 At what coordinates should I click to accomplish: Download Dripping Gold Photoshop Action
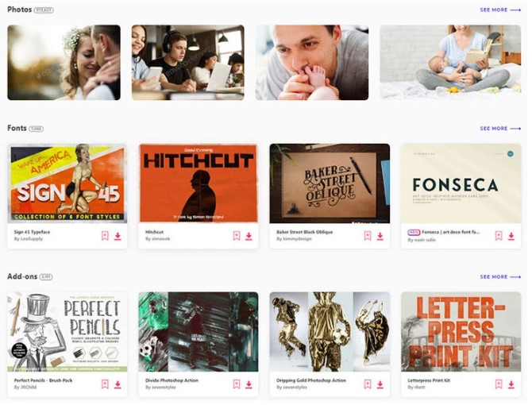click(x=380, y=384)
